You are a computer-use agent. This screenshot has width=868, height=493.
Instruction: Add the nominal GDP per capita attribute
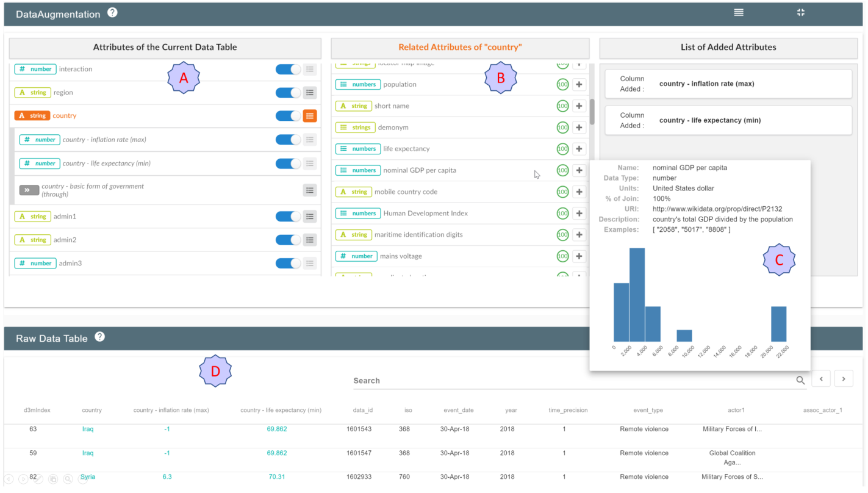pos(579,170)
